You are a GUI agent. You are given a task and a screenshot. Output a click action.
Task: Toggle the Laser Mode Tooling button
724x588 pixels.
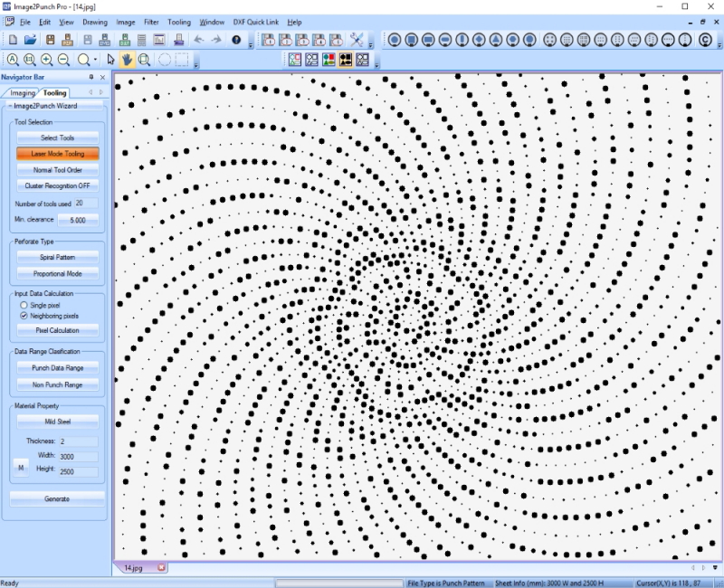[58, 154]
